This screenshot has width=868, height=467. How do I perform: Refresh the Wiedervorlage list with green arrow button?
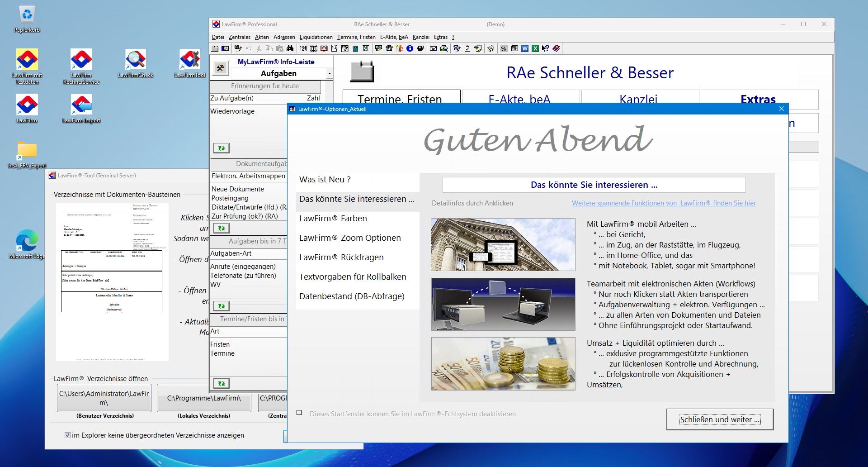221,148
